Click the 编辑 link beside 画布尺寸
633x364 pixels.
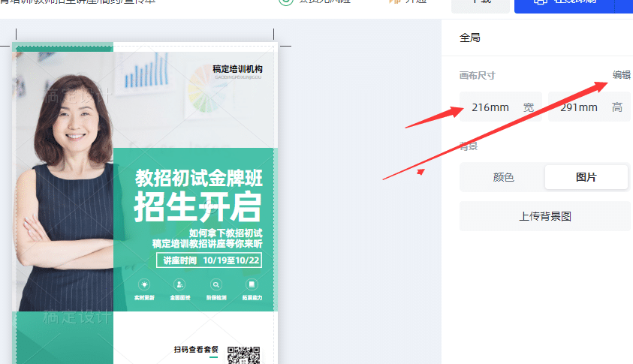point(621,75)
